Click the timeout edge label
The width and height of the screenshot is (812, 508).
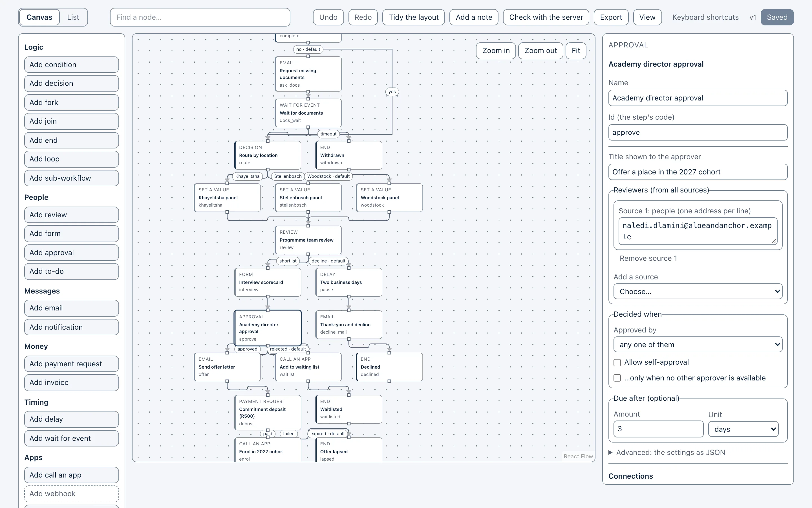328,134
